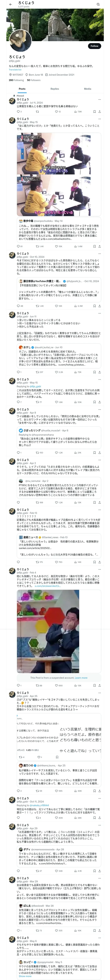
Task: Share the Feb 13 post
Action: (x=99, y=562)
